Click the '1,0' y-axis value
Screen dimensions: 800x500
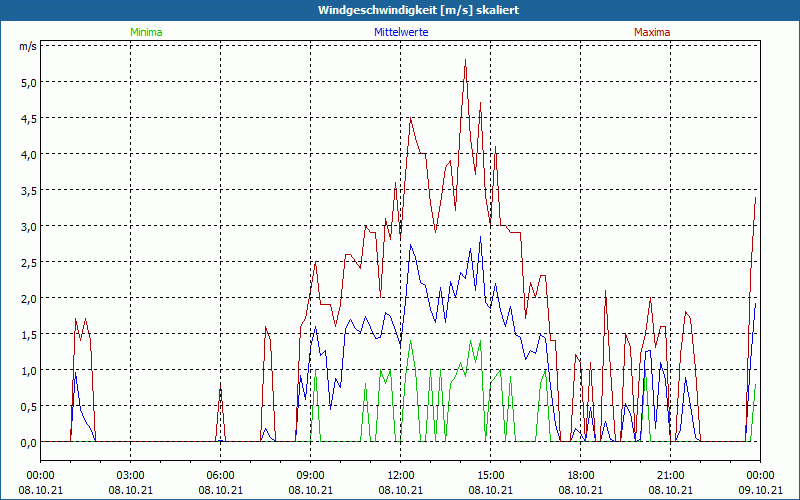point(29,370)
